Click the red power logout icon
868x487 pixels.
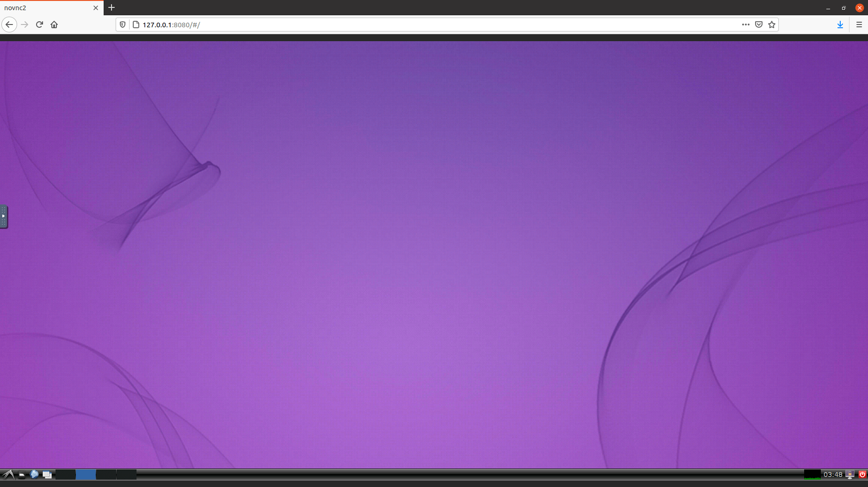(x=862, y=475)
